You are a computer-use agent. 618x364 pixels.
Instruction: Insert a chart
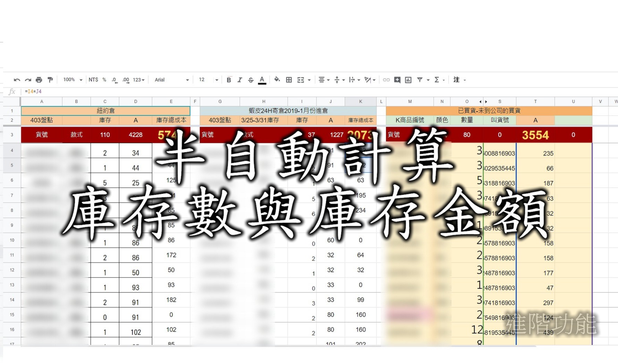click(408, 80)
